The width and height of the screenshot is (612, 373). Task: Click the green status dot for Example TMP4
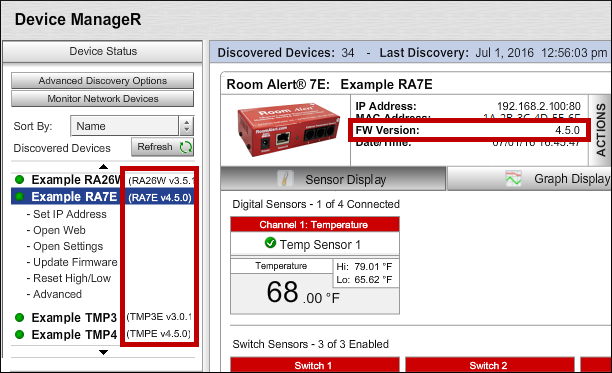20,334
